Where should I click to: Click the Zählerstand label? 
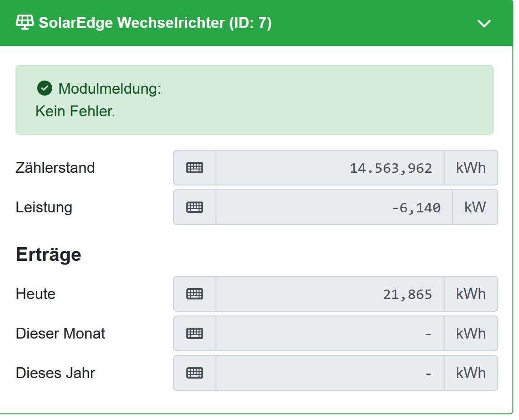click(55, 168)
